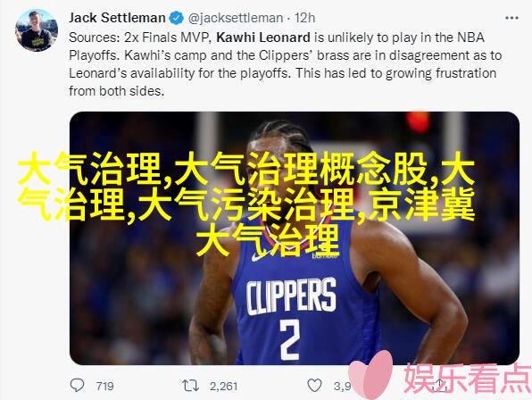
Task: Click the share upload icon
Action: point(440,386)
